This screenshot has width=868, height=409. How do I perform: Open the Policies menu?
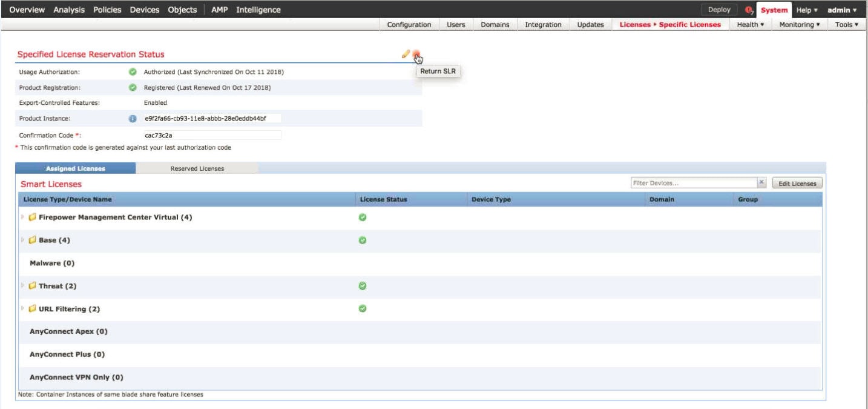[107, 10]
